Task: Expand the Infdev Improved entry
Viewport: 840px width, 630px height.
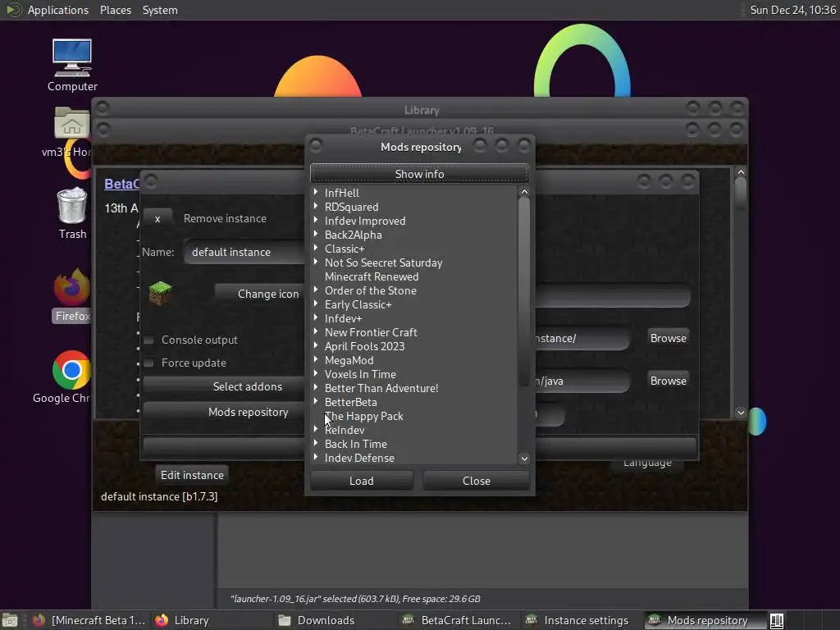Action: (316, 220)
